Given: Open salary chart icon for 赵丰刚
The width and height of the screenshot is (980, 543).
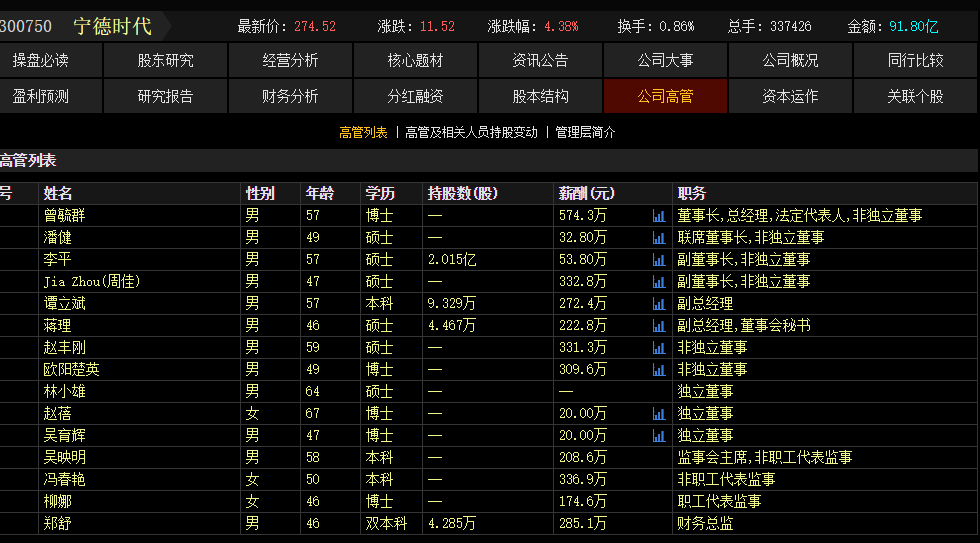Looking at the screenshot, I should [x=659, y=347].
